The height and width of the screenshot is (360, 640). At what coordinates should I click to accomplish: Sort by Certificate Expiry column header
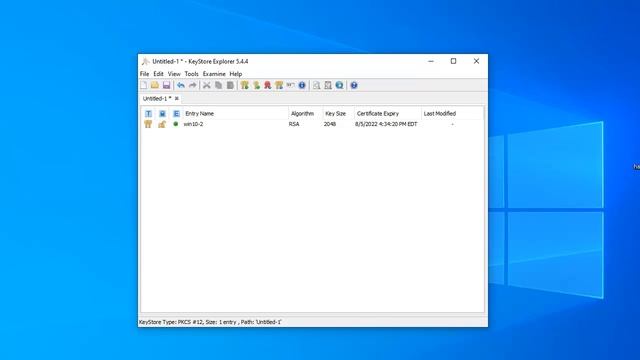click(x=388, y=113)
